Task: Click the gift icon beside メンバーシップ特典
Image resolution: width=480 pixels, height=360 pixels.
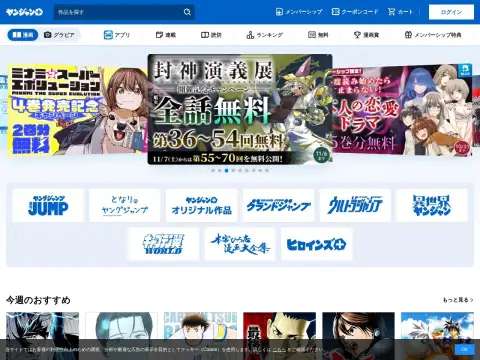Action: coord(408,35)
